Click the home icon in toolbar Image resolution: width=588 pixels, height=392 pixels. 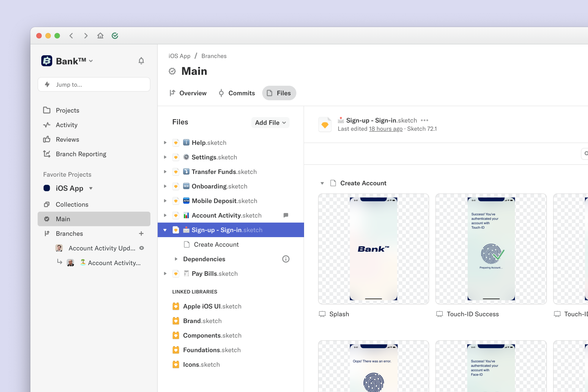point(100,36)
